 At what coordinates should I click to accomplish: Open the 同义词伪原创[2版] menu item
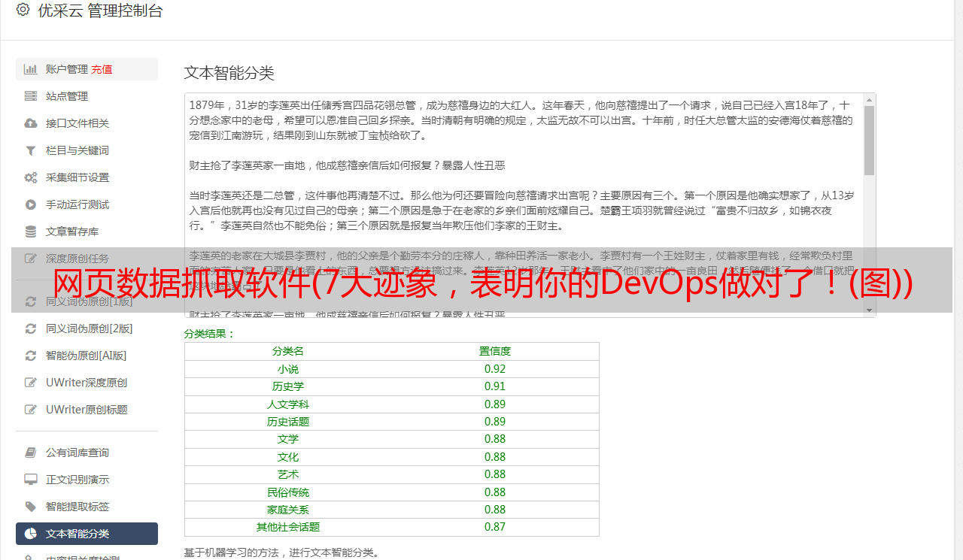coord(89,328)
